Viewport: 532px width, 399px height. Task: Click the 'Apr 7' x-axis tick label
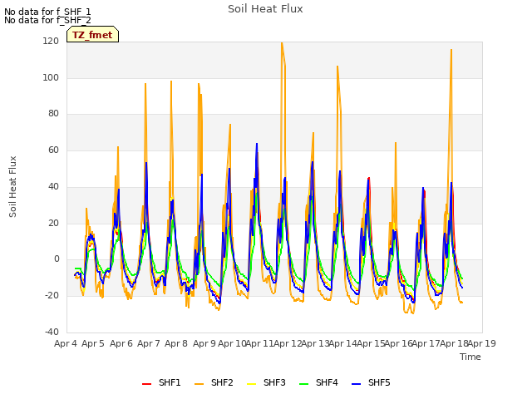click(149, 343)
